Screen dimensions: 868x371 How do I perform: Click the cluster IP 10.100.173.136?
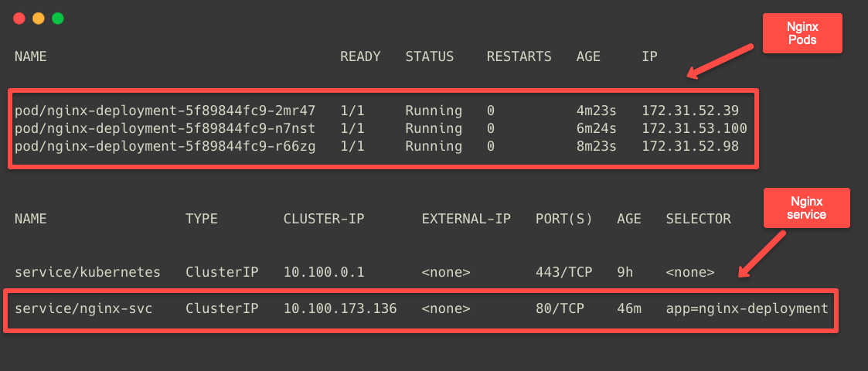340,308
